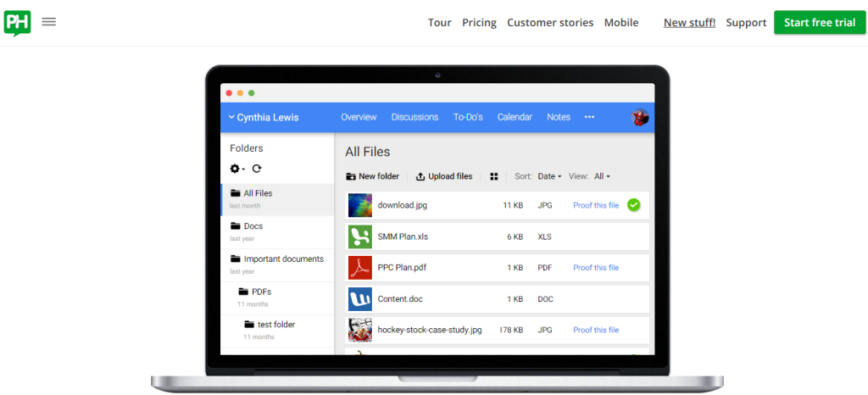Open the To-Do's tab
The width and height of the screenshot is (868, 395).
(468, 117)
